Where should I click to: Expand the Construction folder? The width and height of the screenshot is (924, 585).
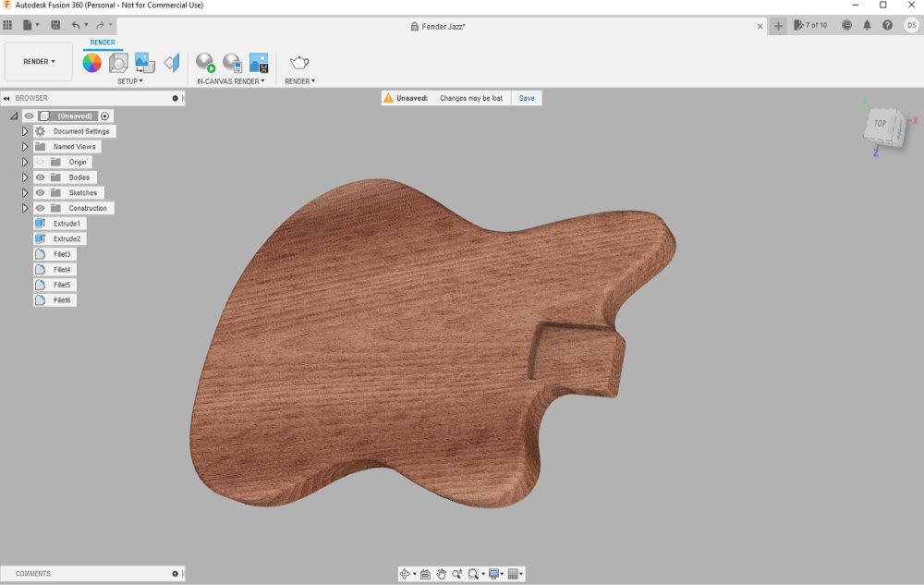coord(25,208)
